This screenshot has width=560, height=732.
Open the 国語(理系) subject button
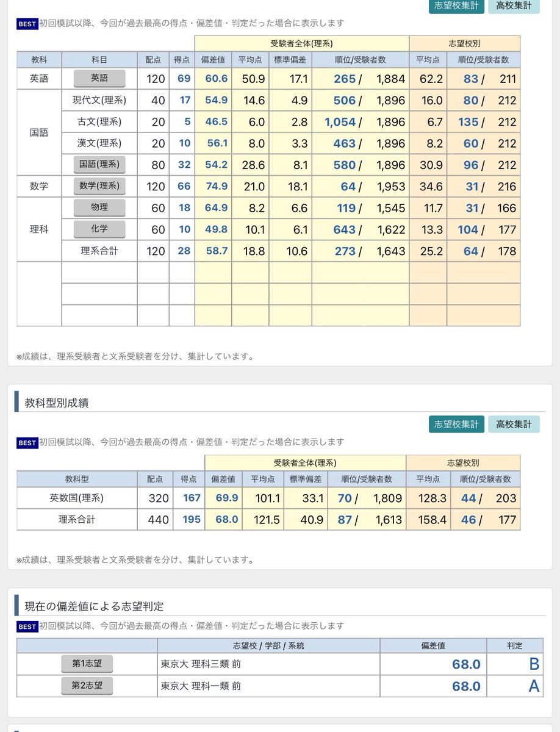tap(99, 165)
